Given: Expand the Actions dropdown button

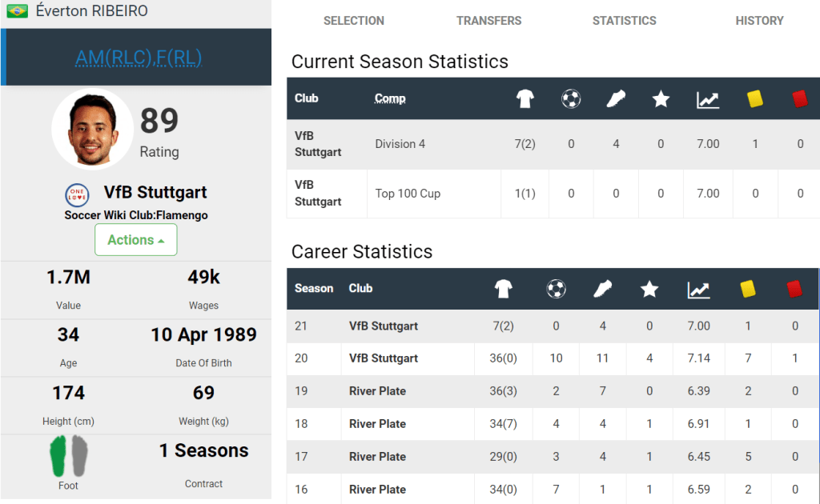Looking at the screenshot, I should coord(135,240).
